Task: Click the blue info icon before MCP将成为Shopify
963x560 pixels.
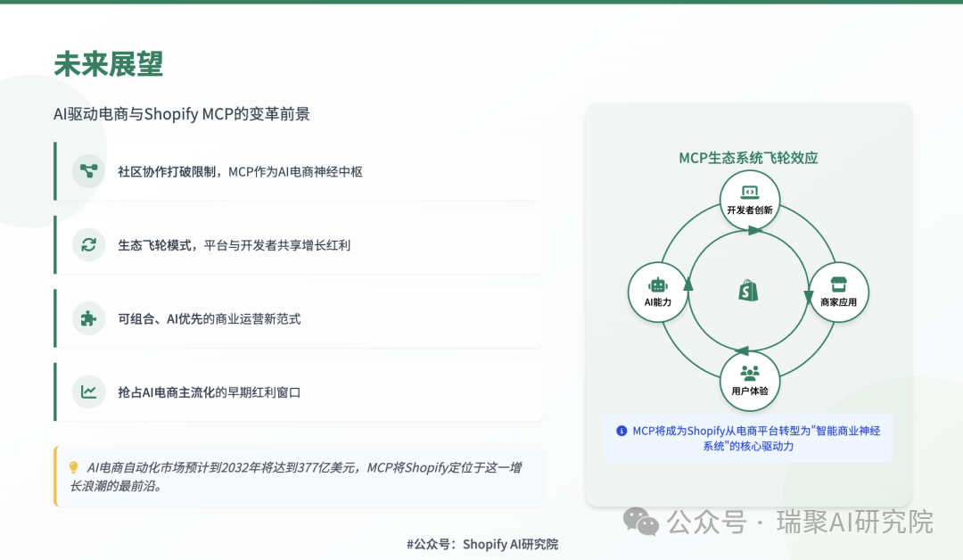Action: click(621, 431)
